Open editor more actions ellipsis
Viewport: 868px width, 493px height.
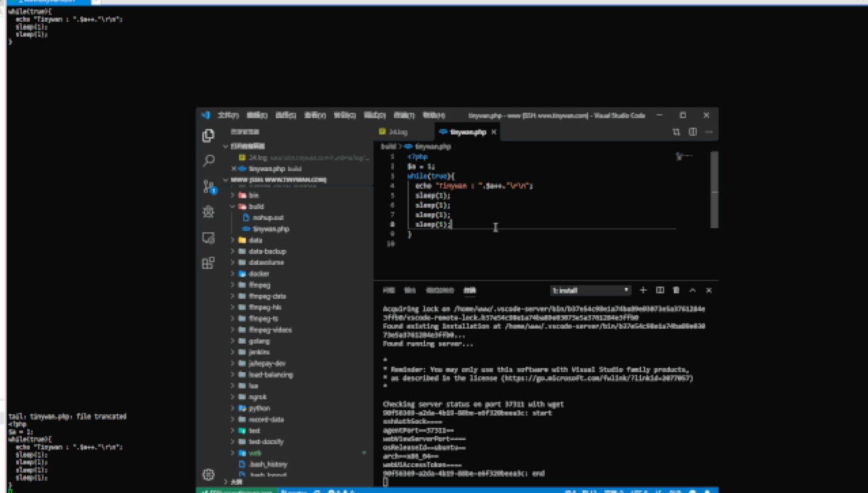(x=709, y=132)
